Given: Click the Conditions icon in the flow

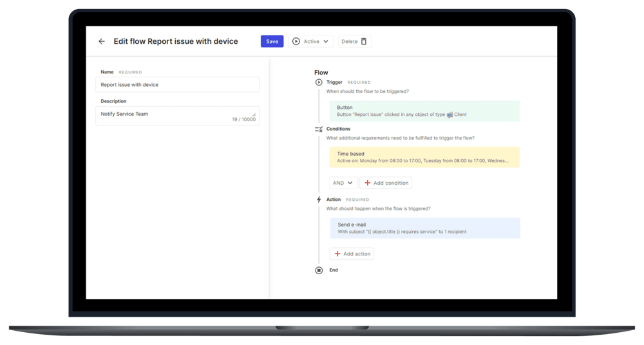Looking at the screenshot, I should click(319, 129).
